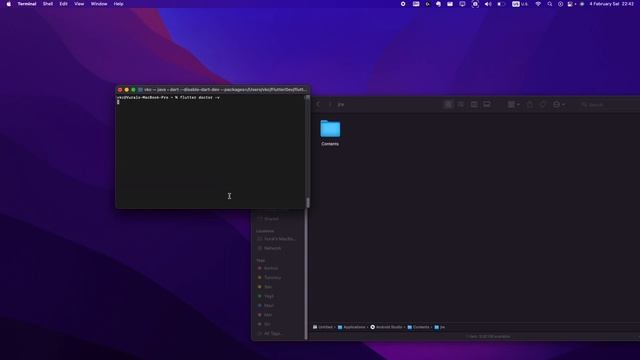Open Spotlight search from menu bar

point(549,4)
